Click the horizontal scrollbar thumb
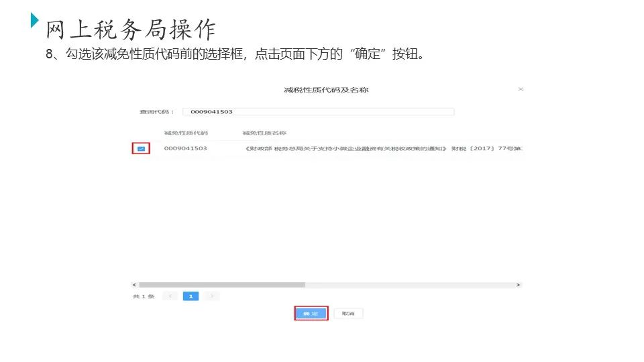Screen dimensions: 644x362 coord(222,285)
